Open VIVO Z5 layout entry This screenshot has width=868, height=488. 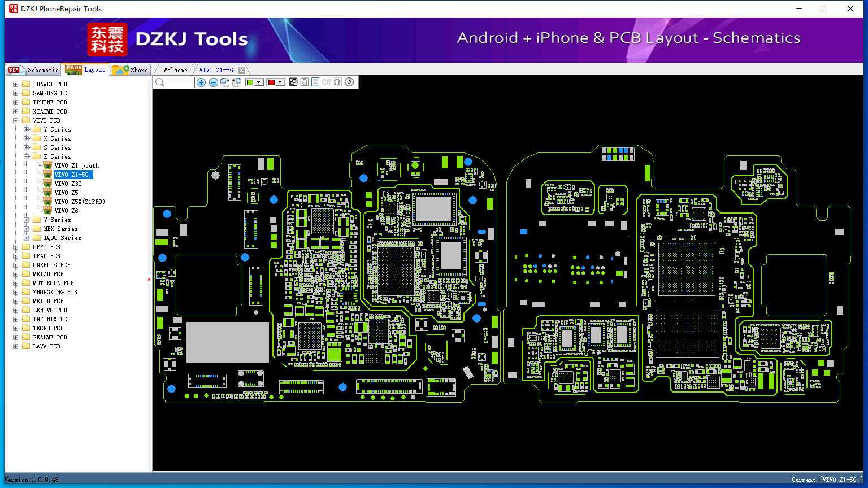click(66, 193)
